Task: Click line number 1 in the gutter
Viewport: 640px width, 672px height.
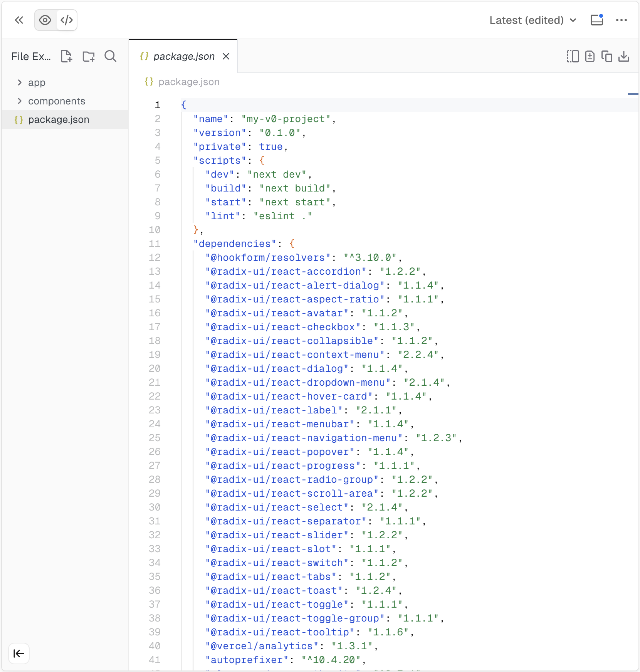Action: (x=158, y=105)
